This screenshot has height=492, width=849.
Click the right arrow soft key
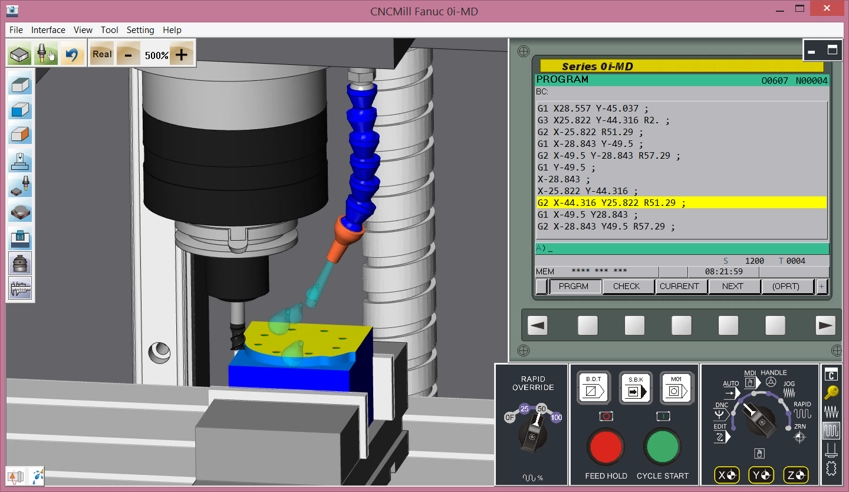tap(825, 326)
